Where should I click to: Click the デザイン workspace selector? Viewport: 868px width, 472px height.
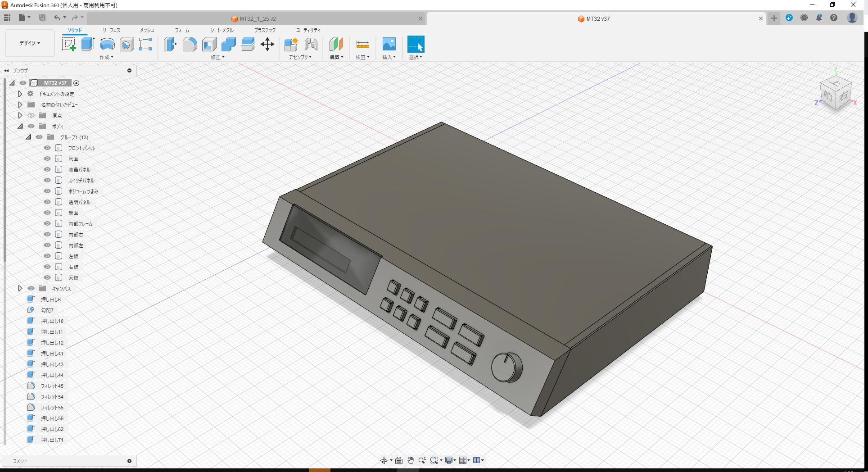pyautogui.click(x=28, y=43)
